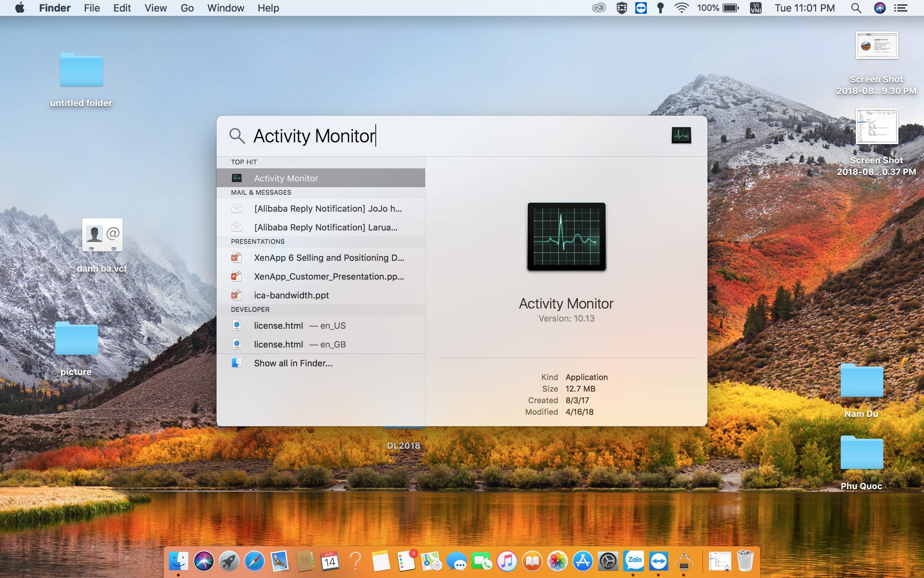Open minimized window thumbnail in Dock
Image resolution: width=924 pixels, height=578 pixels.
(719, 561)
